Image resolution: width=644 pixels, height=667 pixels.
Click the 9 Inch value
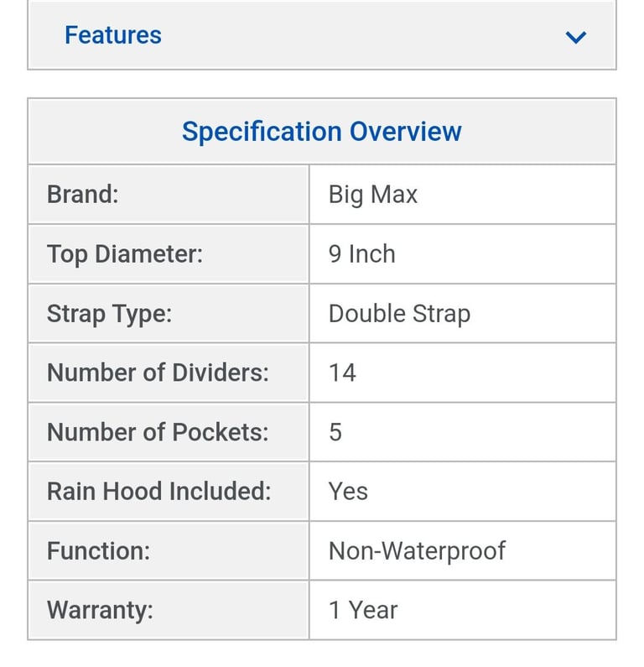coord(362,254)
